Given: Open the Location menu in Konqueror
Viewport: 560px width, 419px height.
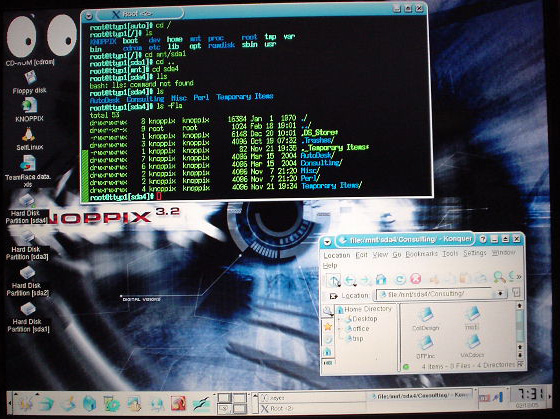Looking at the screenshot, I should coord(336,255).
